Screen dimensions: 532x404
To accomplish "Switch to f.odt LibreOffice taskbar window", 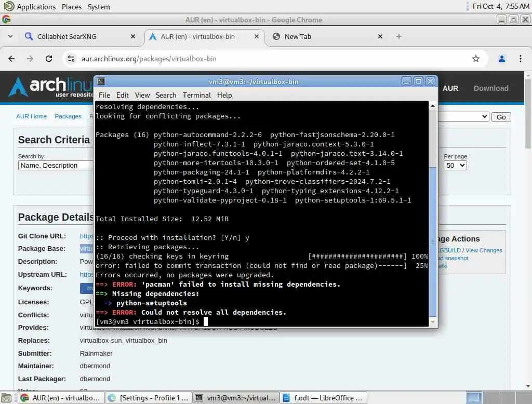I will (323, 398).
